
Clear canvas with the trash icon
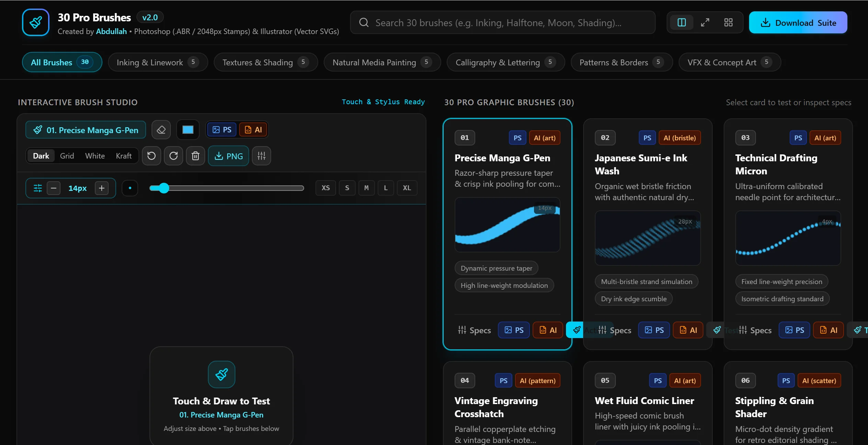[x=196, y=156]
